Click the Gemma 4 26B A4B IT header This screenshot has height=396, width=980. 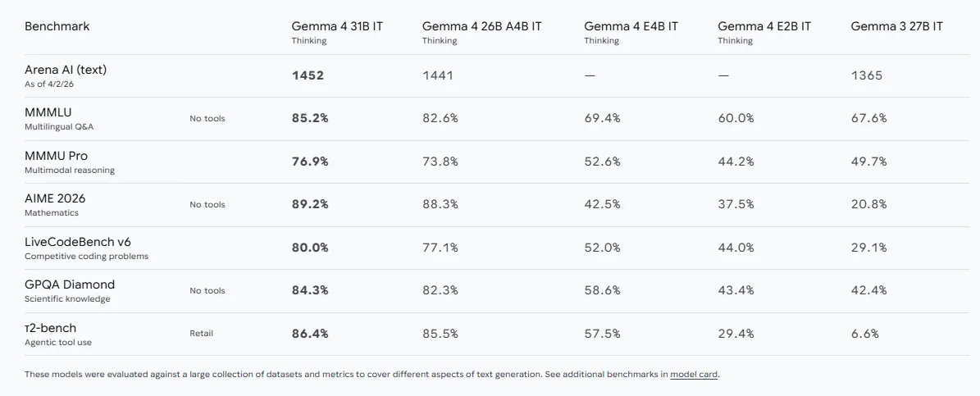pyautogui.click(x=481, y=26)
